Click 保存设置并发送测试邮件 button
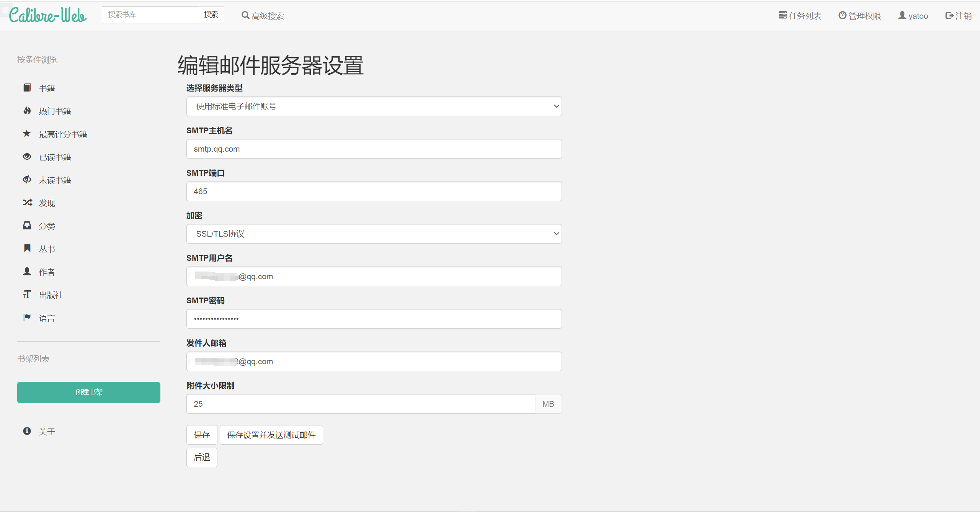The image size is (980, 512). [x=271, y=435]
